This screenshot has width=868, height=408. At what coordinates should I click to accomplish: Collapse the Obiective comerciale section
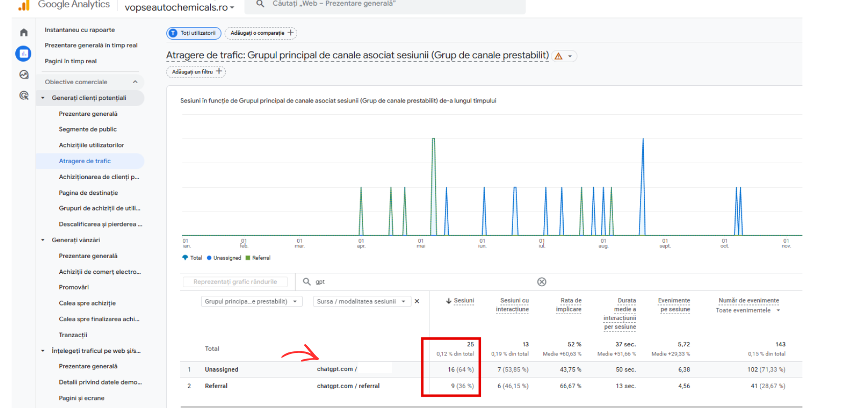pos(135,82)
